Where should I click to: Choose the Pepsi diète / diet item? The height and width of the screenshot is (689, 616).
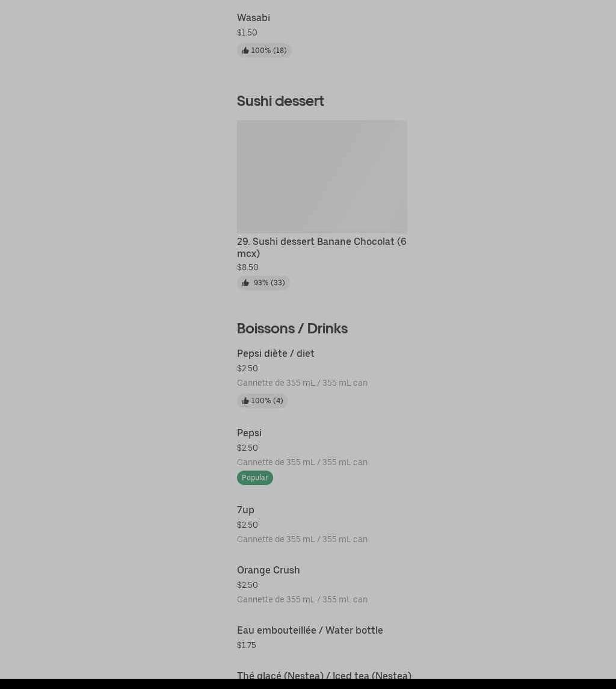[276, 354]
